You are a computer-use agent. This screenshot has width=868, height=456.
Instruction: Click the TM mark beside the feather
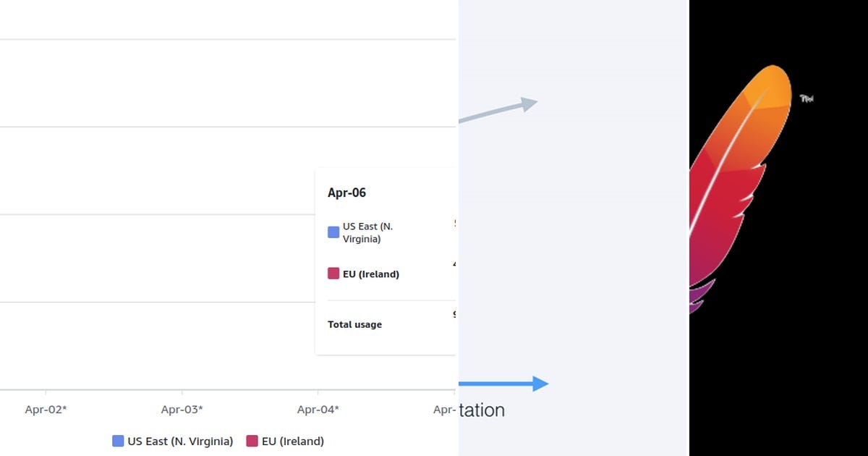[x=807, y=98]
